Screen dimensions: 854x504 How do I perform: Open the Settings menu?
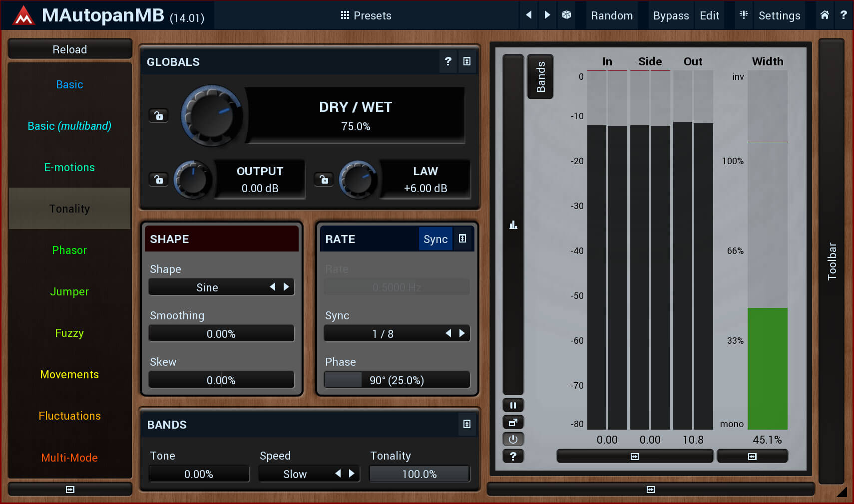[x=779, y=15]
